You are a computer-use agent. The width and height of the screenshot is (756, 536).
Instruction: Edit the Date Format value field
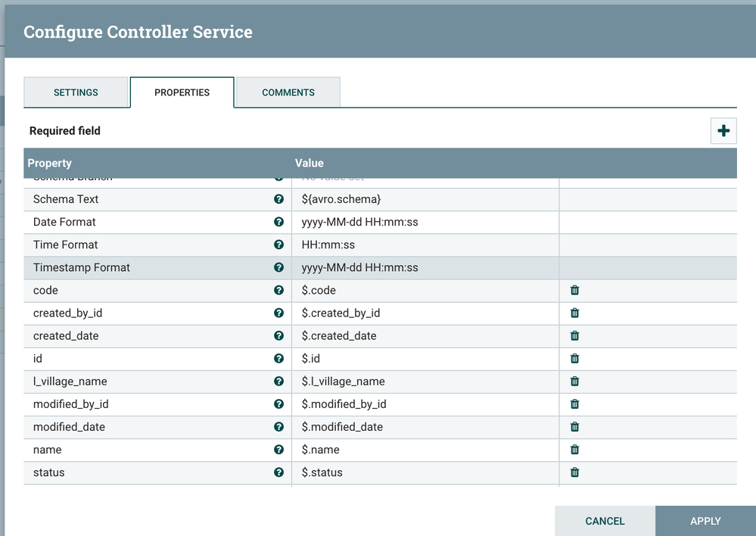(x=425, y=222)
